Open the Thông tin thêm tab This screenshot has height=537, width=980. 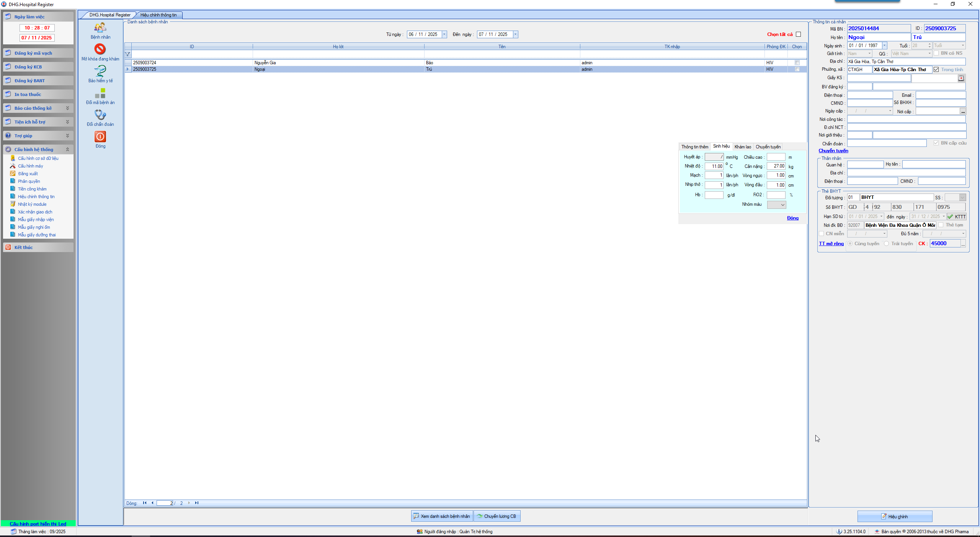(x=694, y=147)
